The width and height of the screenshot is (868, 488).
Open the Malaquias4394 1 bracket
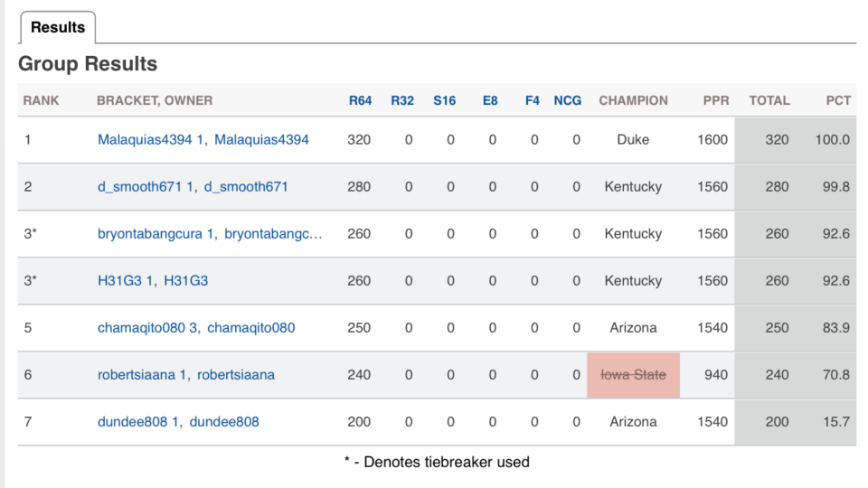coord(150,139)
